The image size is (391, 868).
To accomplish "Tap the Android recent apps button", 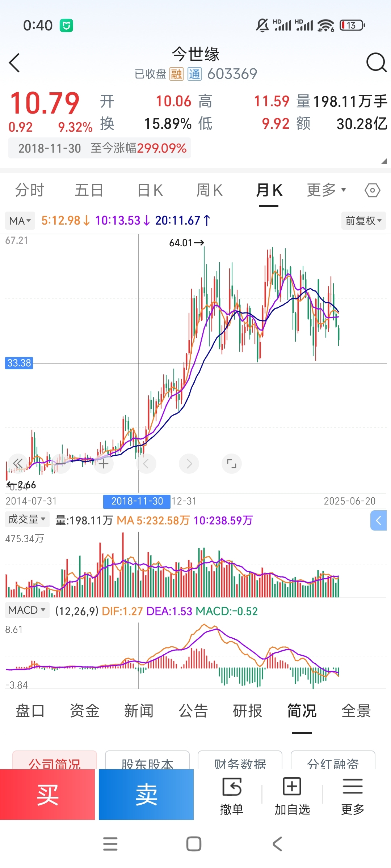I will (x=110, y=844).
